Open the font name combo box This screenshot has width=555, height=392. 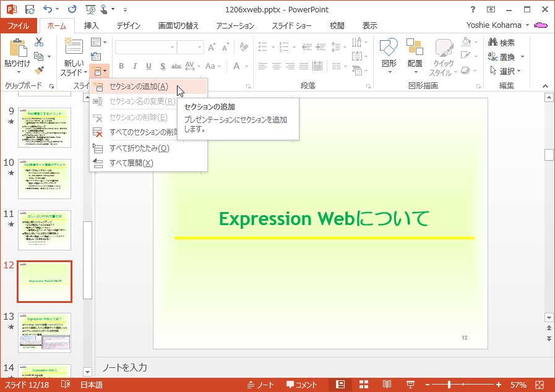click(x=146, y=47)
